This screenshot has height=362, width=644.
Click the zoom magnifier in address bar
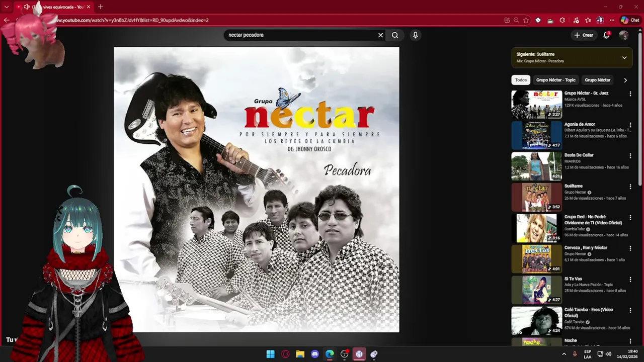(x=516, y=20)
